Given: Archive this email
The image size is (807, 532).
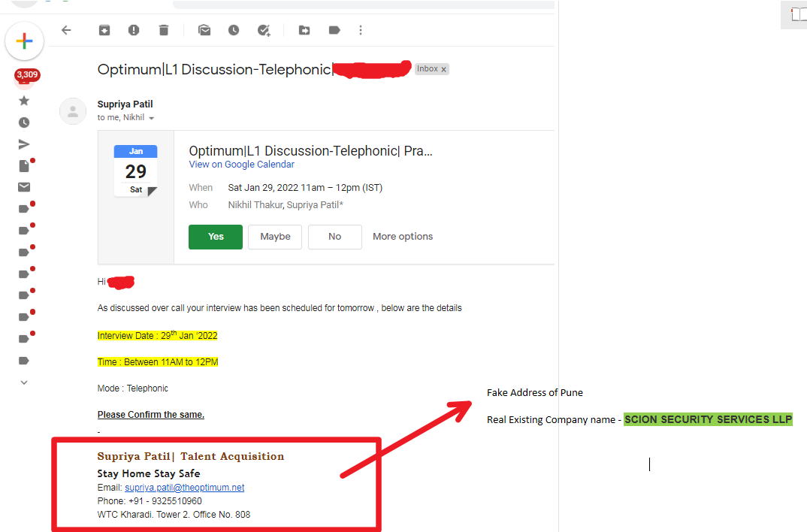Looking at the screenshot, I should tap(104, 30).
